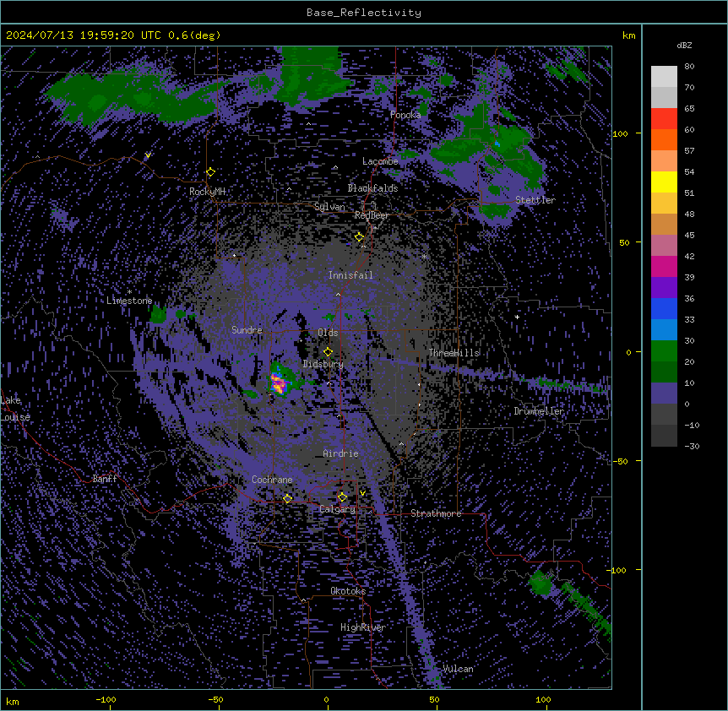Click the magenta swatch in the dBZ legend
This screenshot has width=728, height=711.
click(x=664, y=266)
